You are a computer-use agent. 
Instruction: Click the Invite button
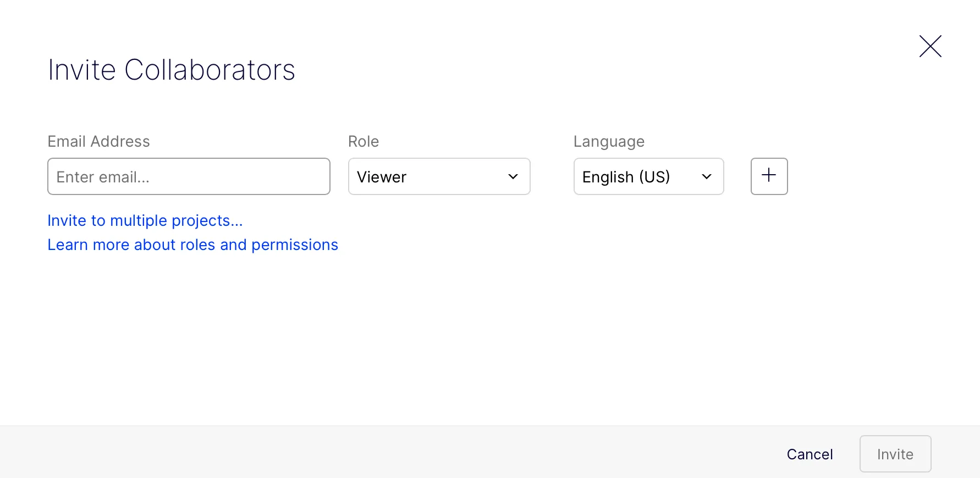pos(895,454)
